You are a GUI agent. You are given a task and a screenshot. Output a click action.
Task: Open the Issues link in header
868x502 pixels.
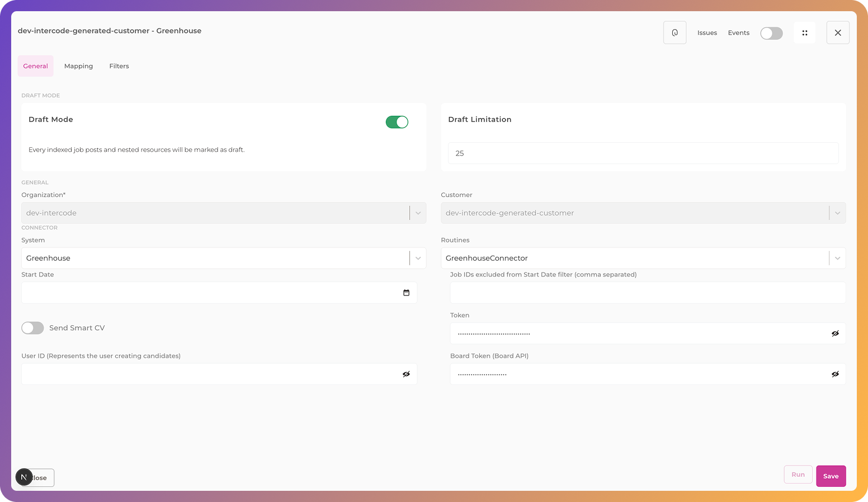707,33
